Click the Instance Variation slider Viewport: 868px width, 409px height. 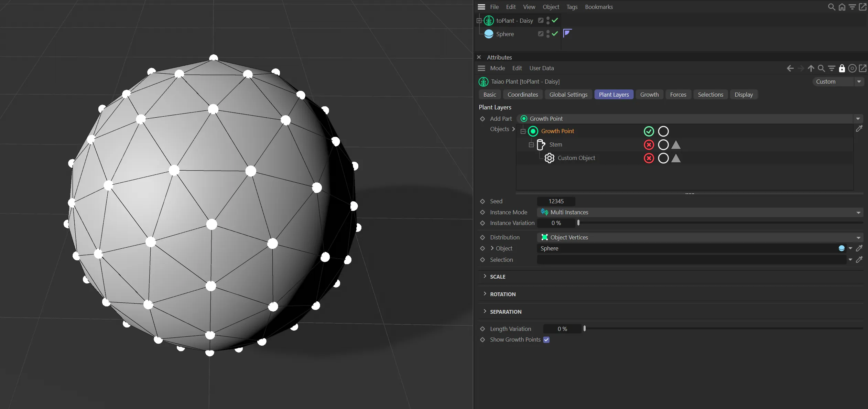pos(720,223)
